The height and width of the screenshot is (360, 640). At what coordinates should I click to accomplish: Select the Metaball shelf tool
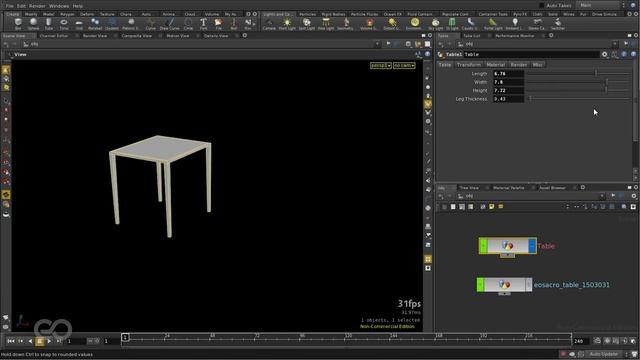[x=95, y=24]
